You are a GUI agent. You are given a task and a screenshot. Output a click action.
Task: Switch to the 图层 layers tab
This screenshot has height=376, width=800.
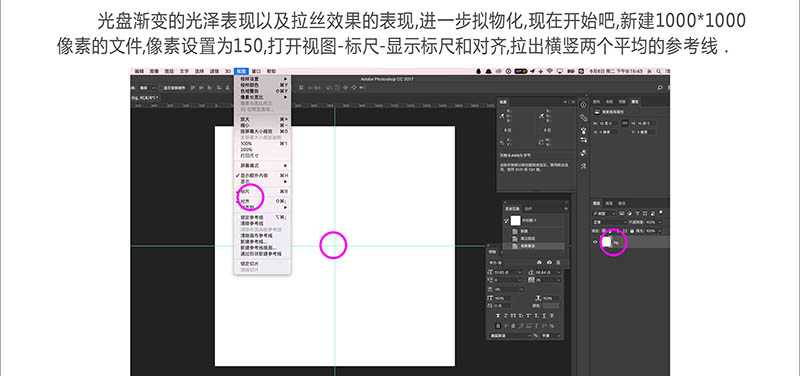[x=596, y=203]
